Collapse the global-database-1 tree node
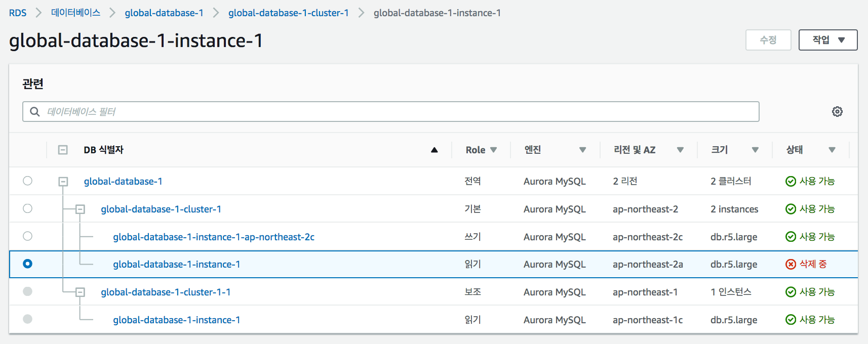868x344 pixels. tap(63, 182)
